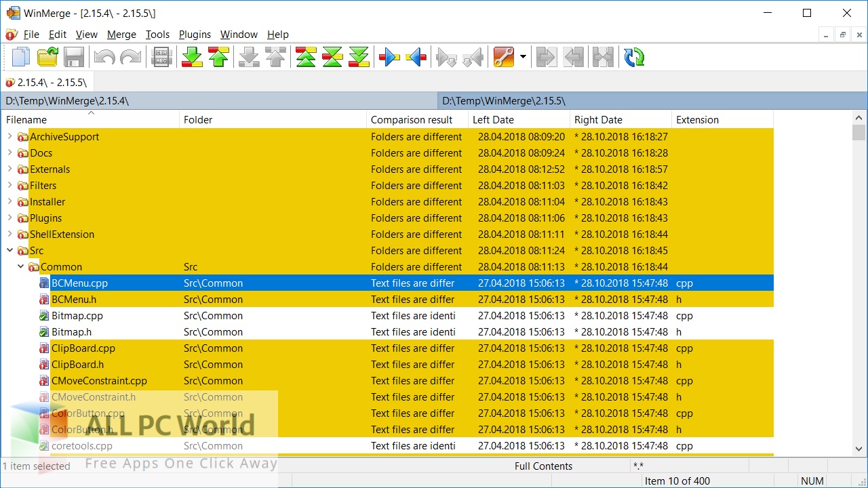Click the greyed All Right icon
Viewport: 868px width, 488px height.
546,58
